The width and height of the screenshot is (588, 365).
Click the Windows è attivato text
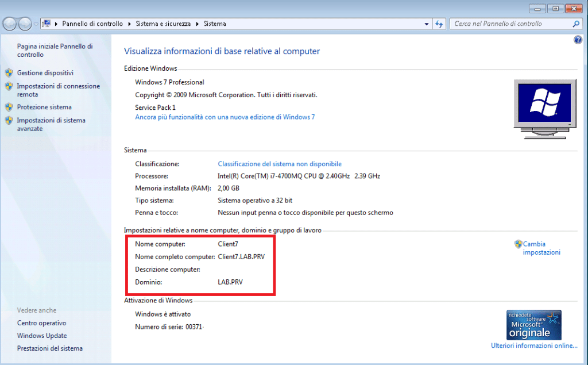click(x=163, y=314)
